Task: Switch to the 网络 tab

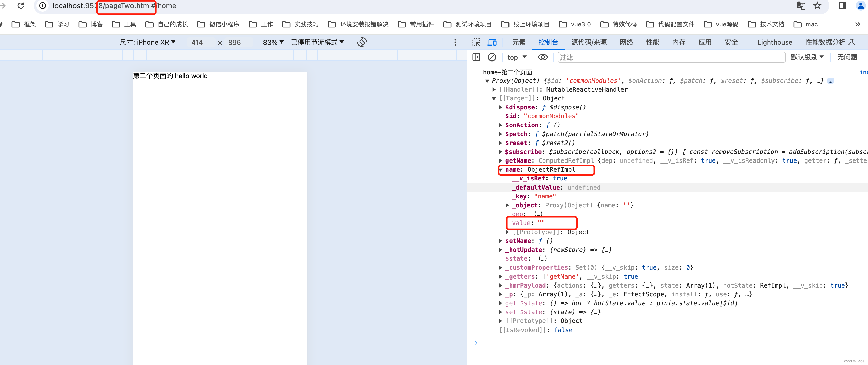Action: pos(626,42)
